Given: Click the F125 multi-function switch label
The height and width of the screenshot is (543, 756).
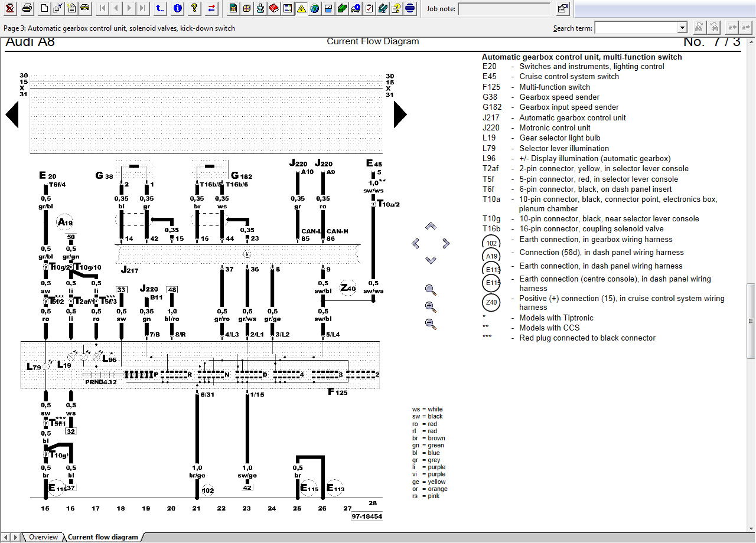Looking at the screenshot, I should click(337, 391).
